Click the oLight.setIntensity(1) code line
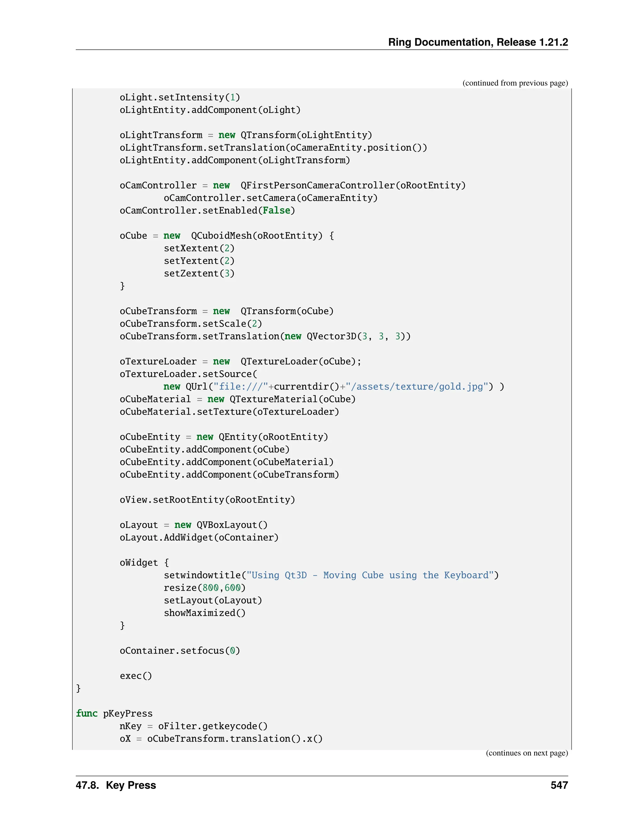Viewport: 644px width, 833px height. coord(180,97)
